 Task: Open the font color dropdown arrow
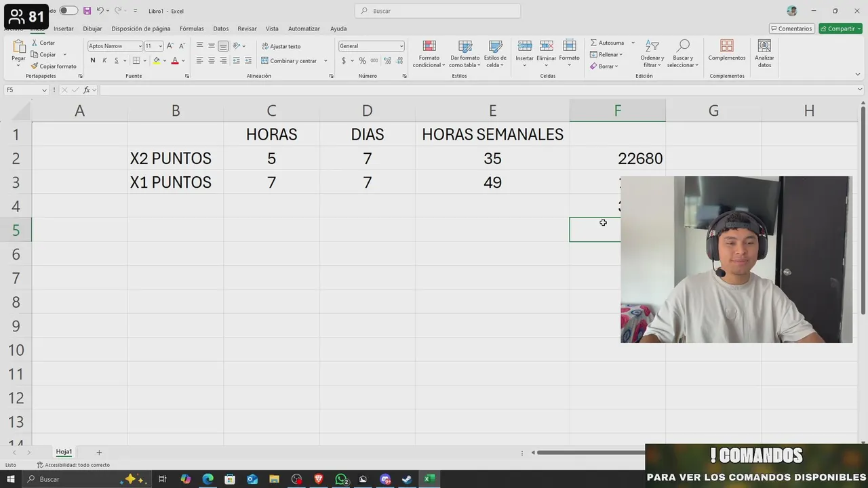(x=183, y=60)
